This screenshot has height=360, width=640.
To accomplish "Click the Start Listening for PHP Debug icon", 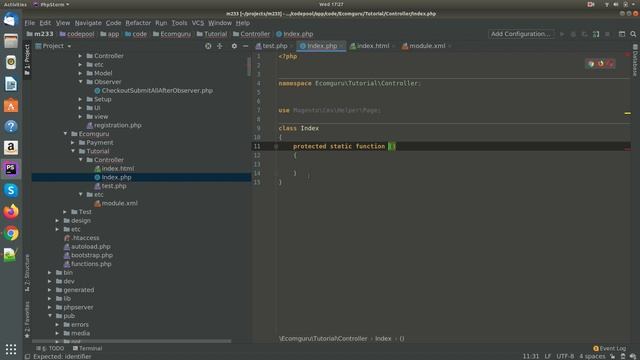I will [596, 34].
